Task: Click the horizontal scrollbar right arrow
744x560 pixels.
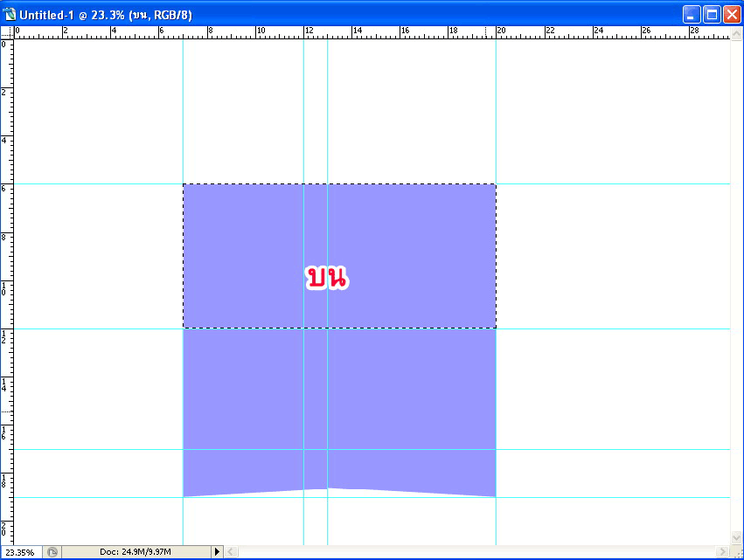Action: pos(723,551)
